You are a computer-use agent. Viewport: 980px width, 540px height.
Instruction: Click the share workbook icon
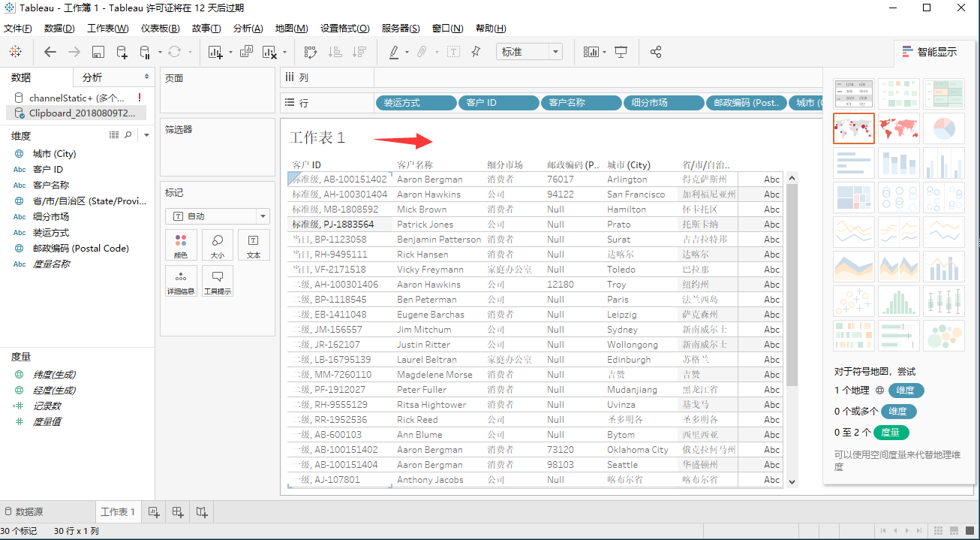click(x=656, y=52)
